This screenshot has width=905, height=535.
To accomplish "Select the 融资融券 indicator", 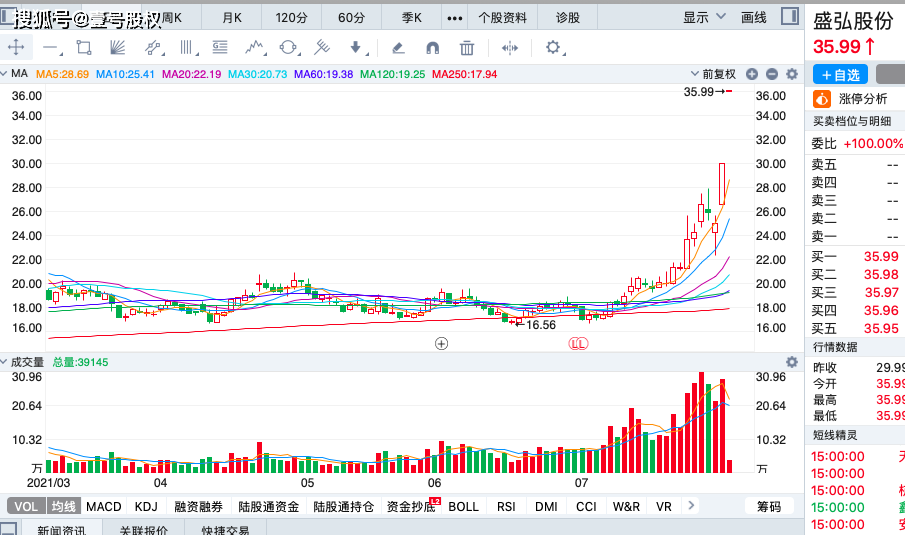I will point(199,506).
